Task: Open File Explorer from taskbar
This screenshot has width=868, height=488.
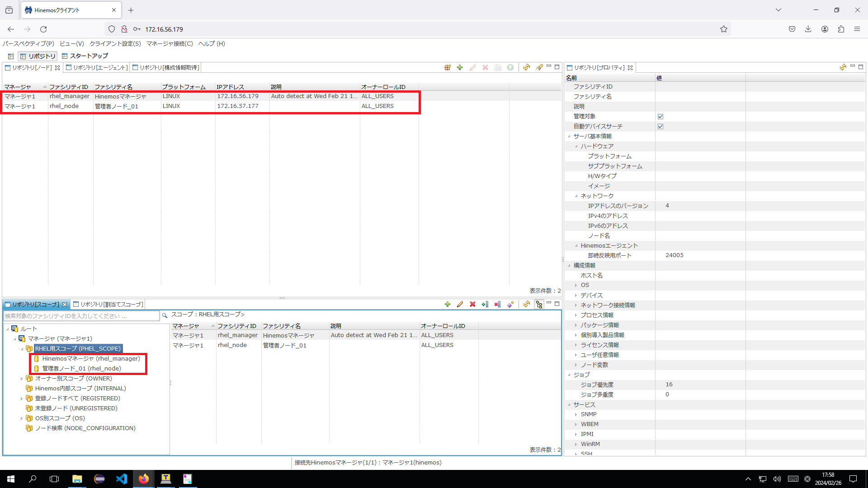Action: tap(77, 479)
